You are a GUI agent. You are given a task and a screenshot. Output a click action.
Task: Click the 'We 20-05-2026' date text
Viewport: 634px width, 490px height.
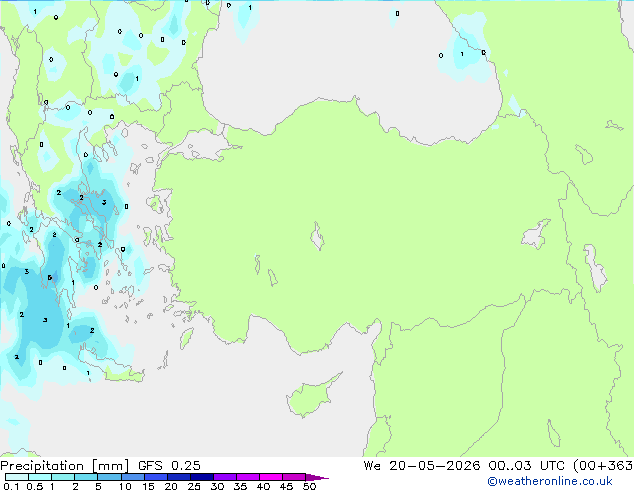[422, 466]
